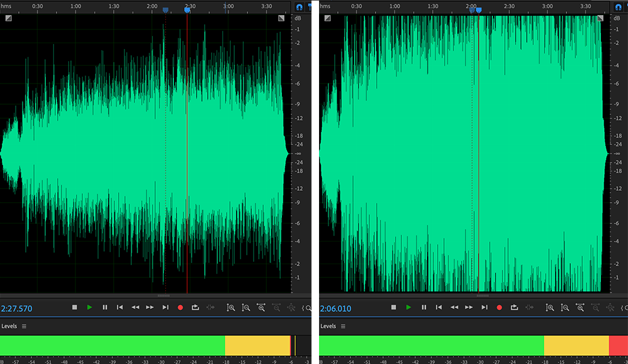Click Zoom In Time in left editor

[261, 308]
